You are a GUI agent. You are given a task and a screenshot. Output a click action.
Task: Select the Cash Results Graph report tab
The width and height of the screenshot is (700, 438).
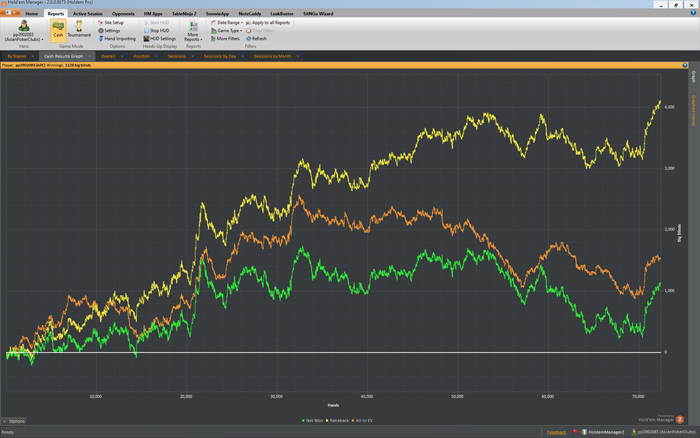point(63,56)
